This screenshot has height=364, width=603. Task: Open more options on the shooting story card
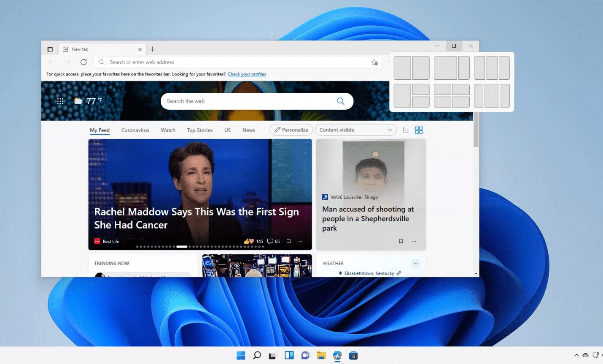(x=414, y=241)
